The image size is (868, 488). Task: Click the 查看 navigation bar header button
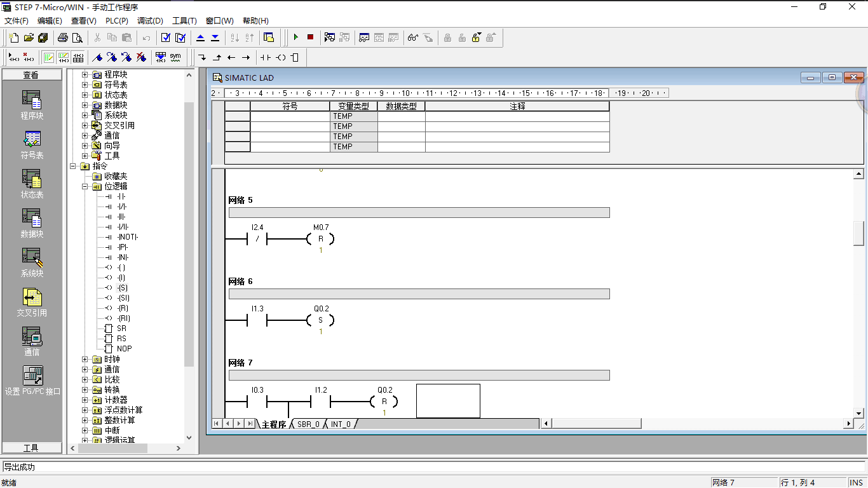point(31,75)
